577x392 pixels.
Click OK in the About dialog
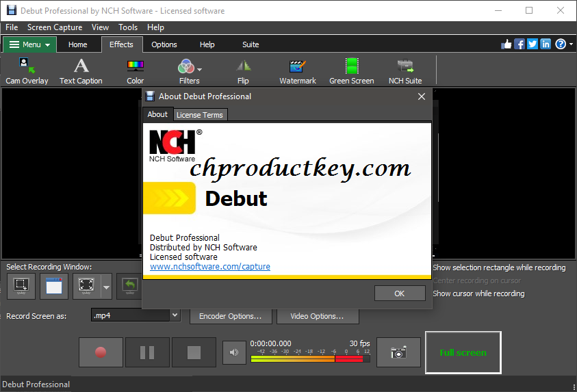400,293
